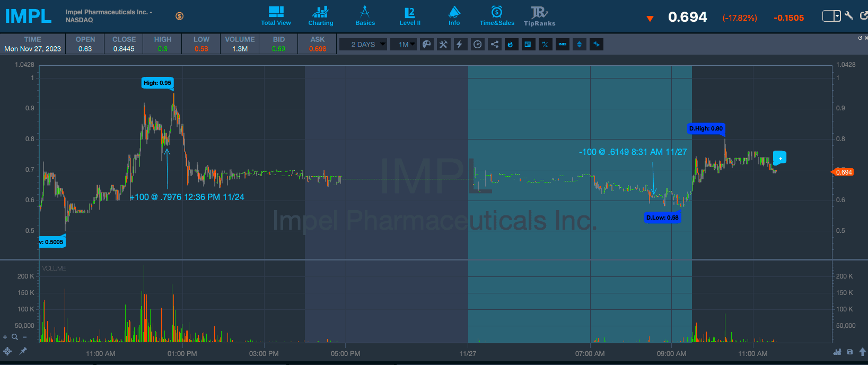
Task: Toggle the up-down arrows icon
Action: 579,45
